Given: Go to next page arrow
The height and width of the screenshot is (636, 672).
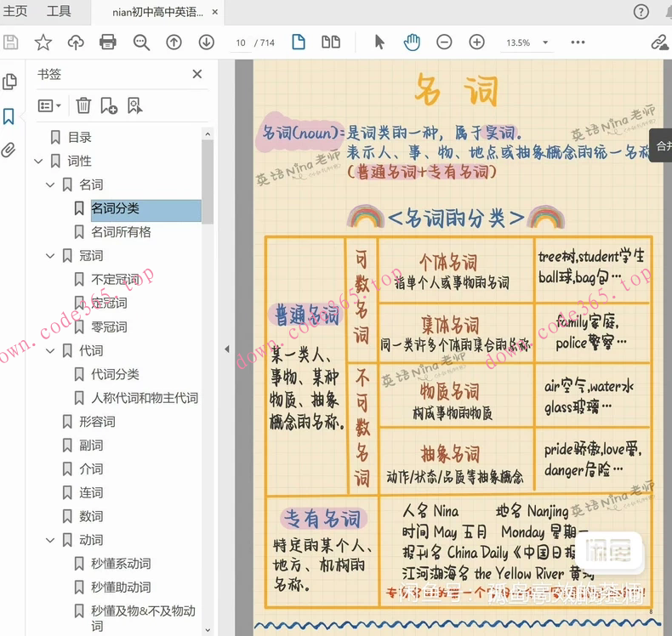Looking at the screenshot, I should (207, 43).
